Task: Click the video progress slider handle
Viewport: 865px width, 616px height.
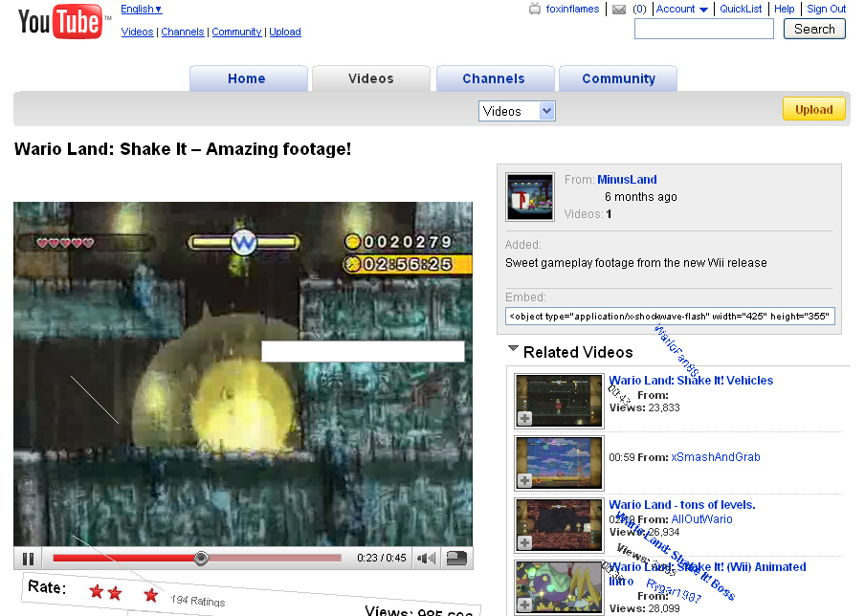Action: point(201,558)
